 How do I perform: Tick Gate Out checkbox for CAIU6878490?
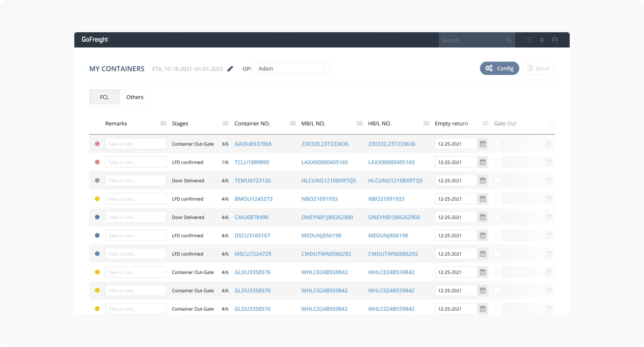(497, 217)
